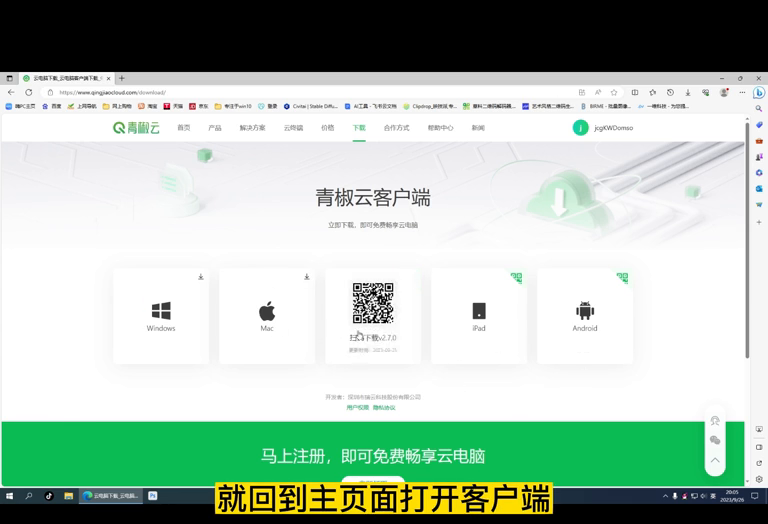Image resolution: width=768 pixels, height=524 pixels.
Task: Click the 青椒云 logo
Action: click(136, 128)
